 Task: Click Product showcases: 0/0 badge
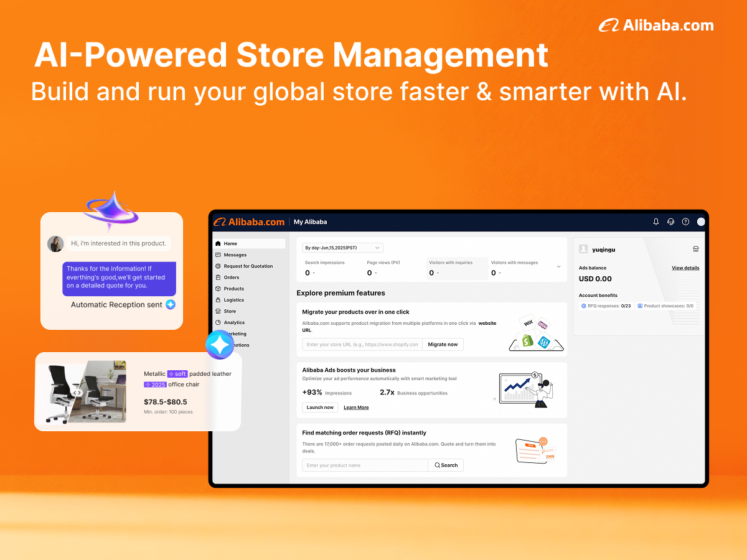[x=665, y=306]
